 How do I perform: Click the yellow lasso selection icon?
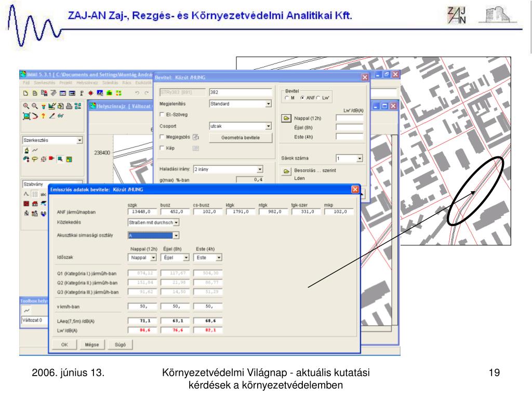[x=35, y=159]
